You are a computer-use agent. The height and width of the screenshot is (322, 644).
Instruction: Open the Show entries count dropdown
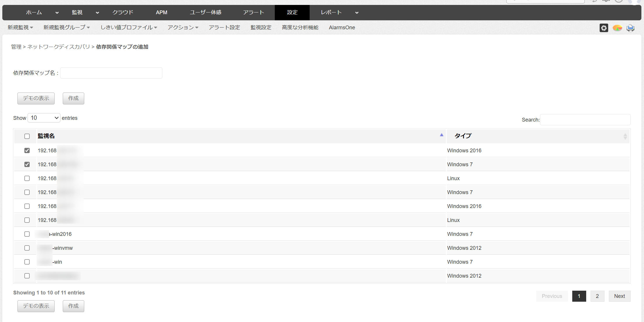pyautogui.click(x=44, y=118)
